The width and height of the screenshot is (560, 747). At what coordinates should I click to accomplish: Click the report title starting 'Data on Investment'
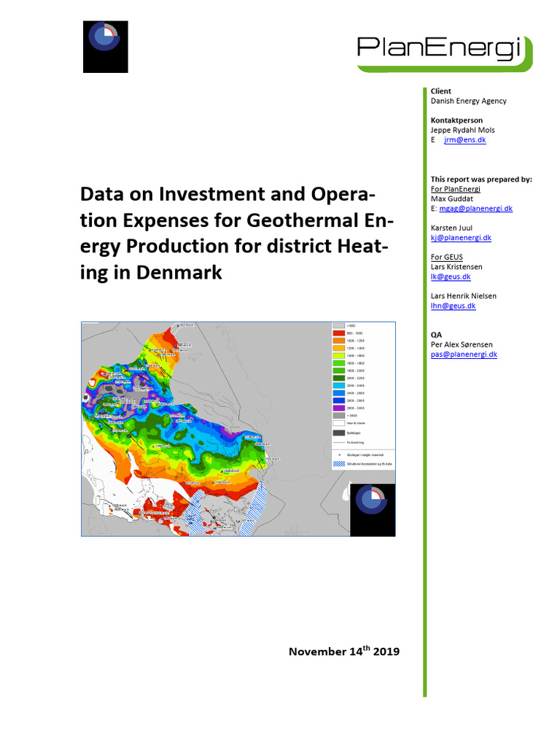click(237, 233)
